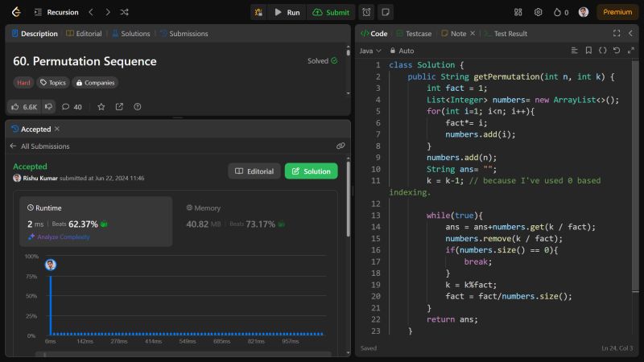The width and height of the screenshot is (644, 362).
Task: Click the shuffle random problem icon
Action: (x=124, y=12)
